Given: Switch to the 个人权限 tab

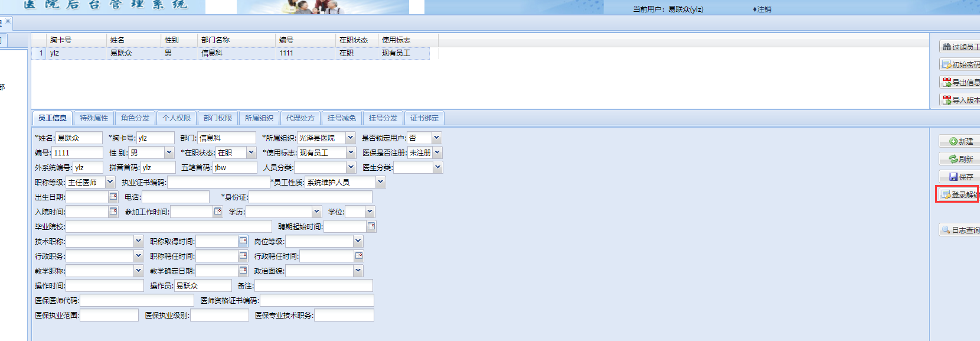Looking at the screenshot, I should coord(177,118).
